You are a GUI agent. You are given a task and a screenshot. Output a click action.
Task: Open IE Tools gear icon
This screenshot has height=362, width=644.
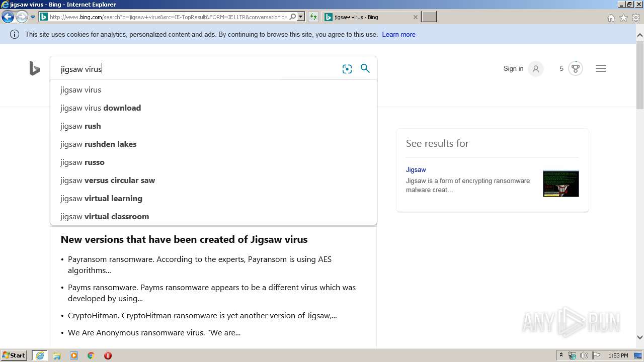pyautogui.click(x=636, y=18)
